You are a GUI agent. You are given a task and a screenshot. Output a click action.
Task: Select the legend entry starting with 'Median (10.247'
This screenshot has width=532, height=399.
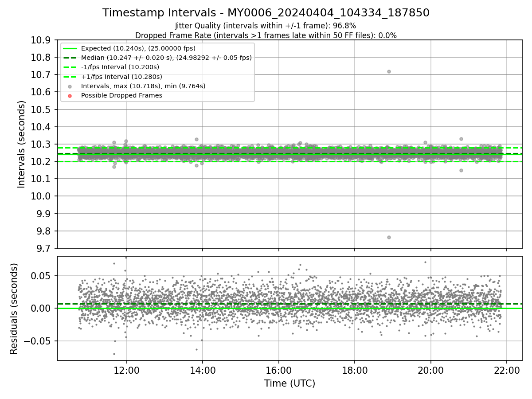point(166,58)
